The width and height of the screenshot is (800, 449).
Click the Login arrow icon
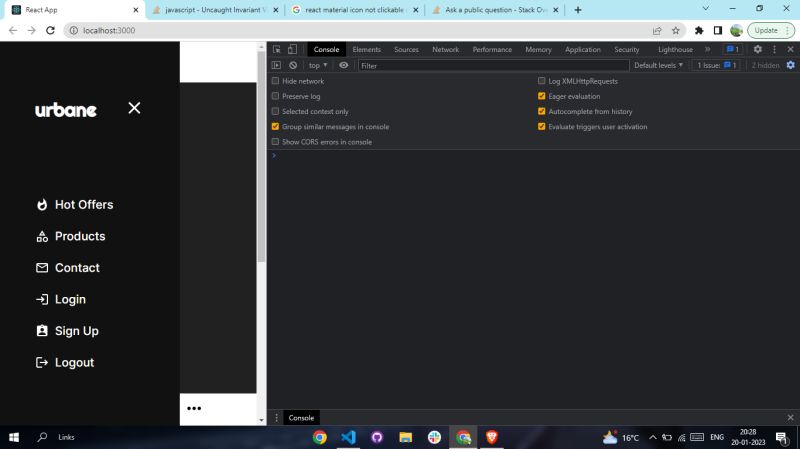coord(42,300)
